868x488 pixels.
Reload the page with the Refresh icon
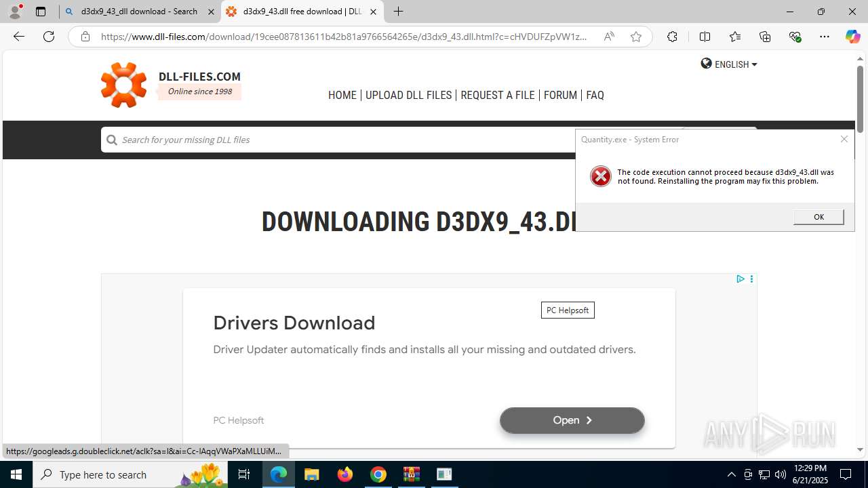[49, 37]
